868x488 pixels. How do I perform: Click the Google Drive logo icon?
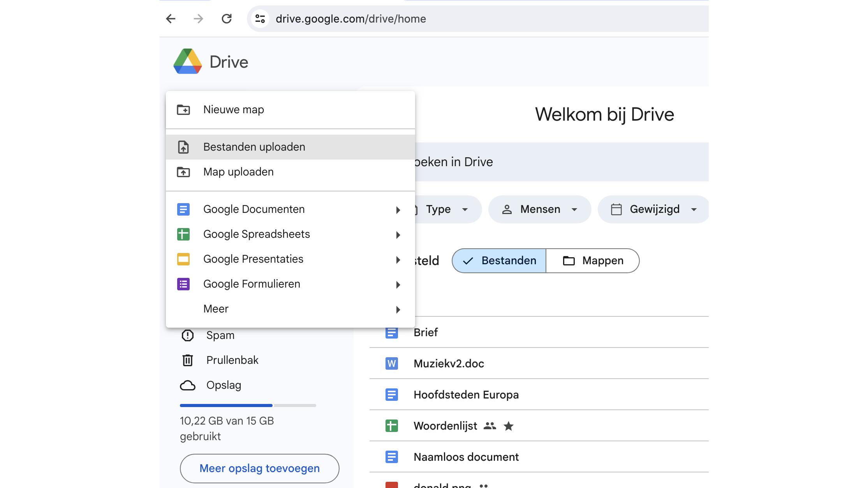187,61
